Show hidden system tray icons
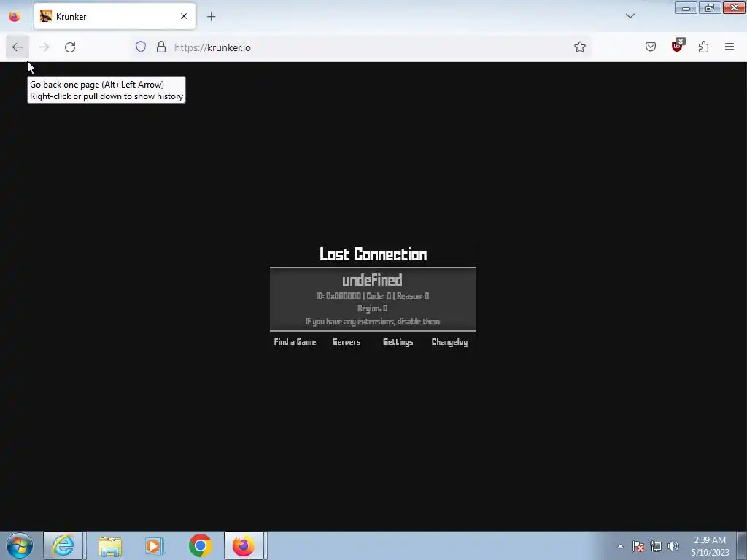Image resolution: width=747 pixels, height=560 pixels. click(620, 546)
